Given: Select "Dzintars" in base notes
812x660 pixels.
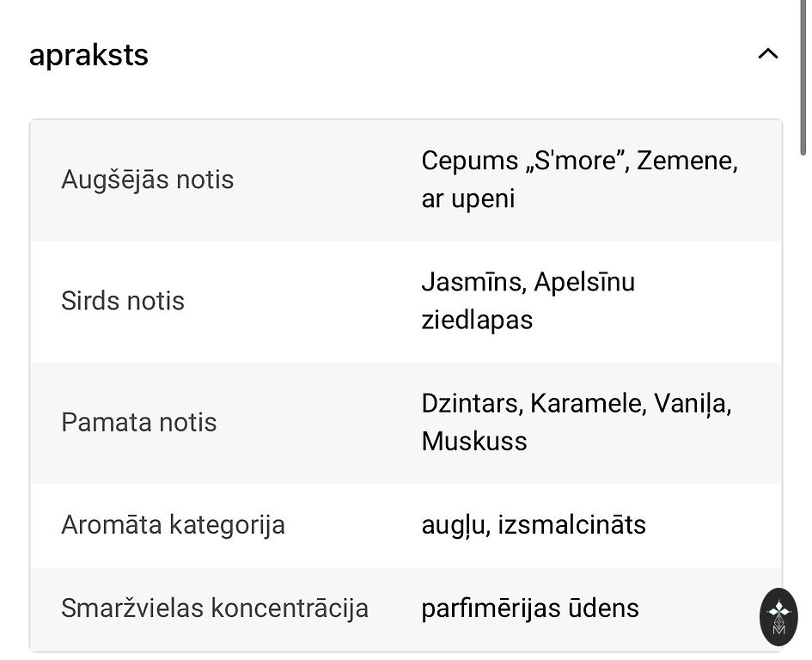Looking at the screenshot, I should pyautogui.click(x=470, y=403).
